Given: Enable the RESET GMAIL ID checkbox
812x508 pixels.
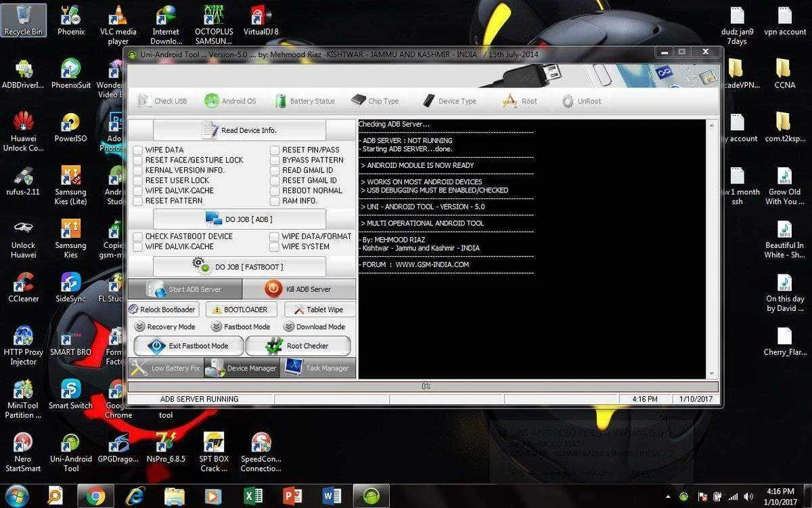Looking at the screenshot, I should click(x=275, y=180).
